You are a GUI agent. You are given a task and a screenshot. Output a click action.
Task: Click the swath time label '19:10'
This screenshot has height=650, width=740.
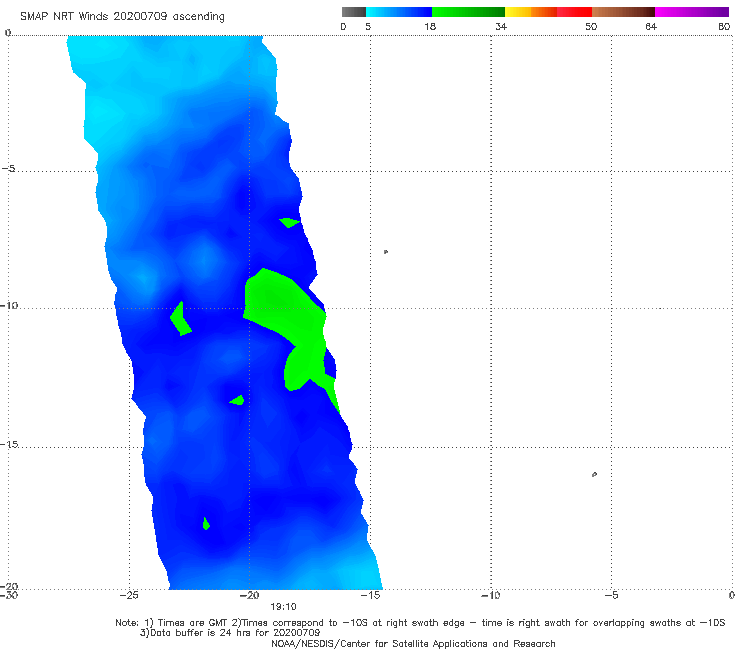point(283,607)
